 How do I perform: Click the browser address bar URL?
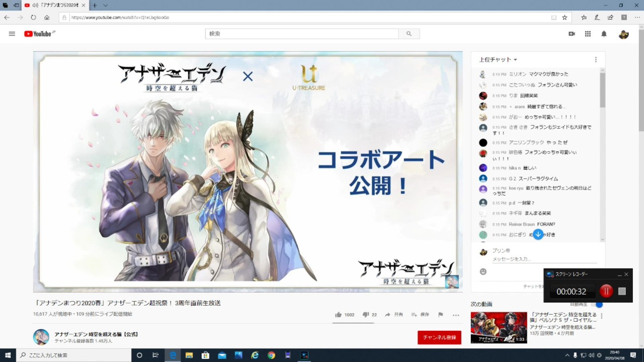point(120,17)
